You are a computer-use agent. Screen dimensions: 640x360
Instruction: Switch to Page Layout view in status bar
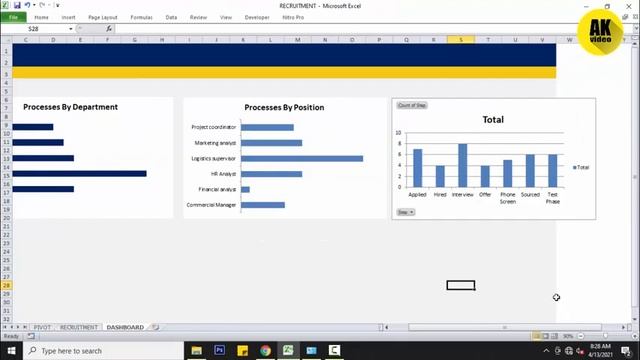pos(546,336)
